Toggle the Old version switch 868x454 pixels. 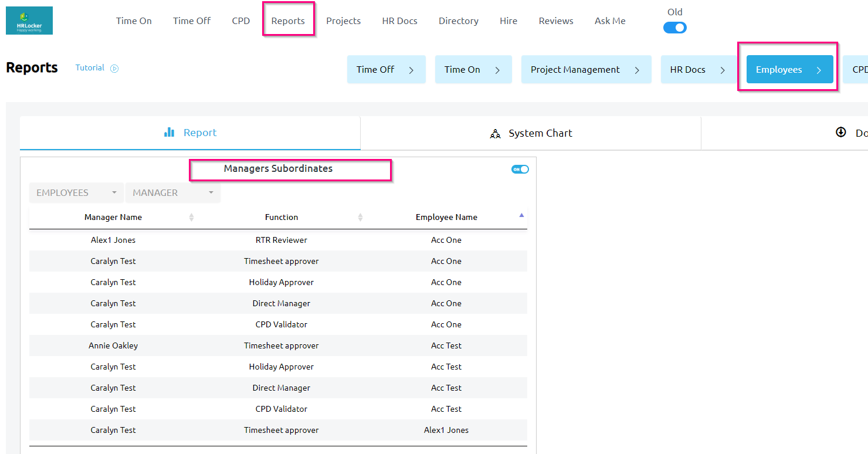(x=675, y=28)
